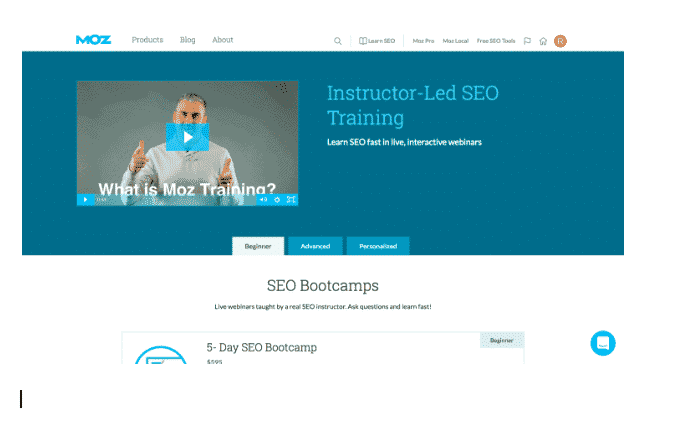Expand the Products menu
This screenshot has width=684, height=429.
pyautogui.click(x=147, y=40)
